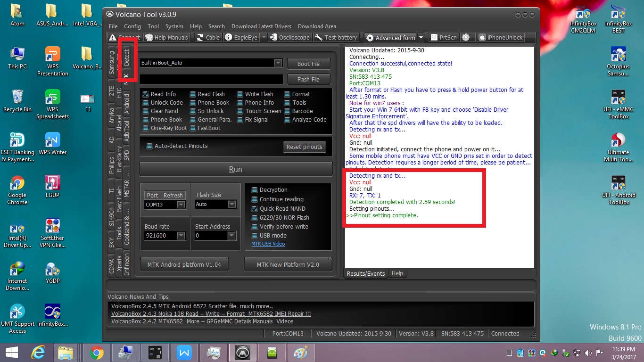The image size is (644, 362).
Task: Open the File menu
Action: 113,26
